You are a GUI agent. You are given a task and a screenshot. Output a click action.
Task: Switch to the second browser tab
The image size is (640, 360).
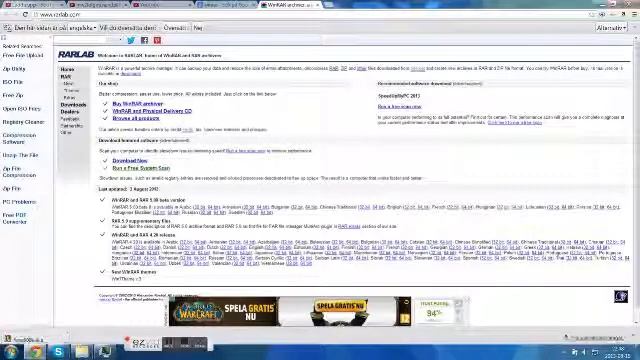pos(98,5)
